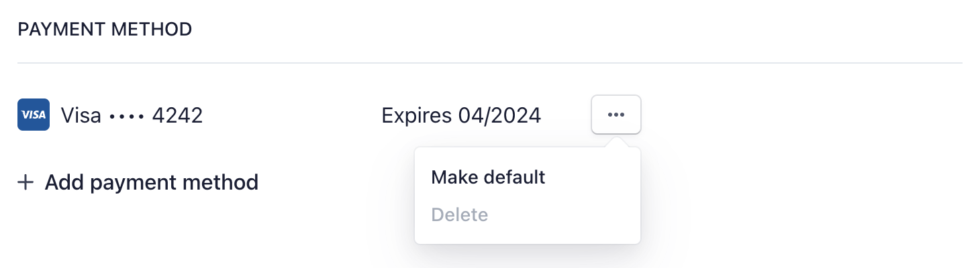Click the Expires 04/2024 label
Image resolution: width=980 pixels, height=268 pixels.
click(x=460, y=115)
